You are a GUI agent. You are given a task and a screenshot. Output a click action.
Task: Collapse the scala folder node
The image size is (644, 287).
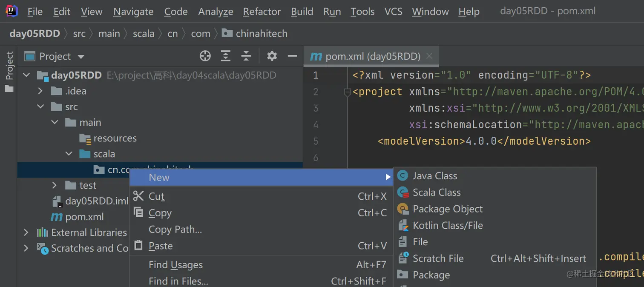pos(69,154)
